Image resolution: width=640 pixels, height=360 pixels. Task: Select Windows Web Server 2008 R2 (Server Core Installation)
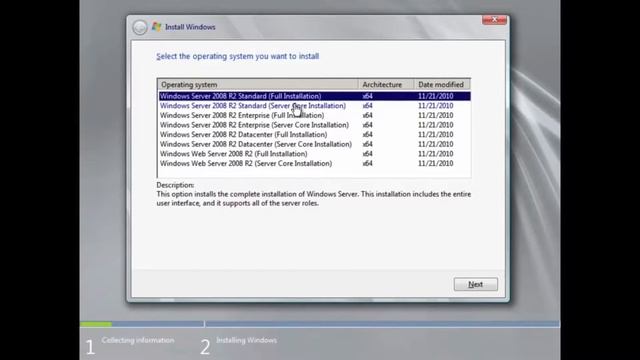(x=314, y=163)
